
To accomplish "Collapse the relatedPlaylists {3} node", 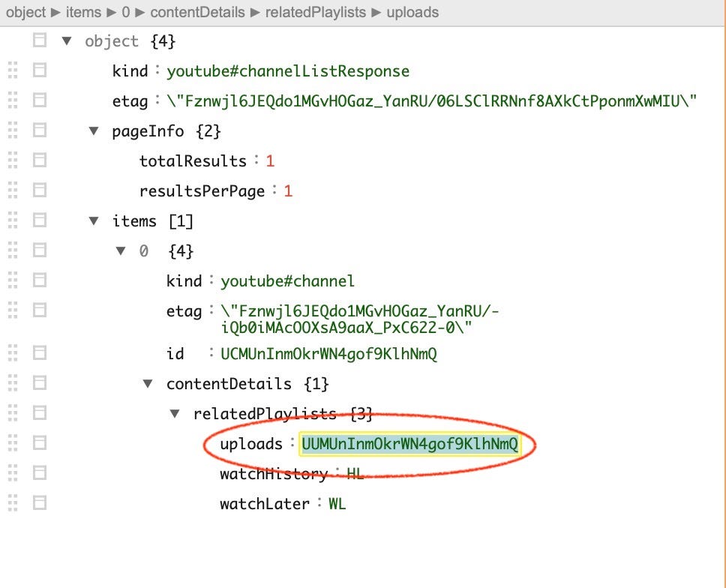I will pyautogui.click(x=175, y=413).
